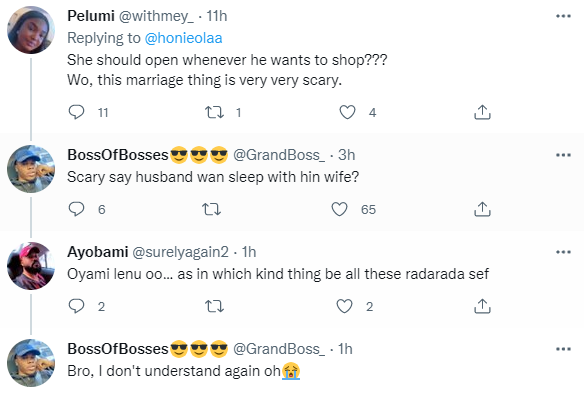Like Pelumi's tweet with 4 likes

coord(347,112)
